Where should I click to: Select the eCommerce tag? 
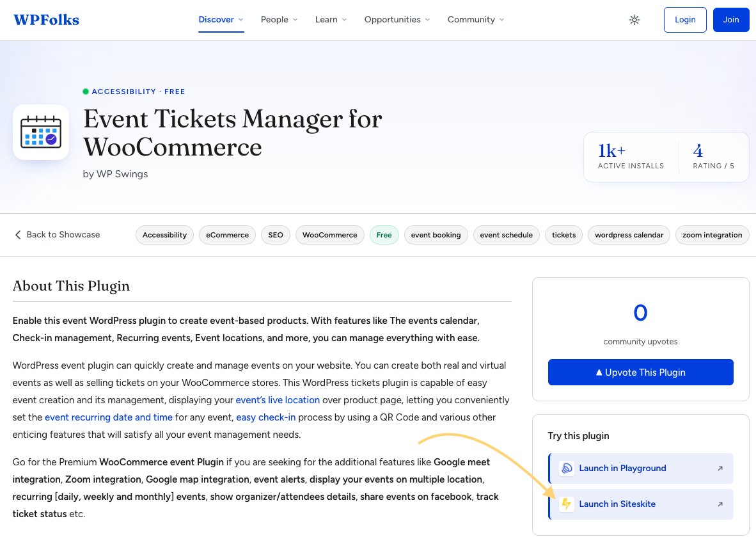pyautogui.click(x=227, y=235)
